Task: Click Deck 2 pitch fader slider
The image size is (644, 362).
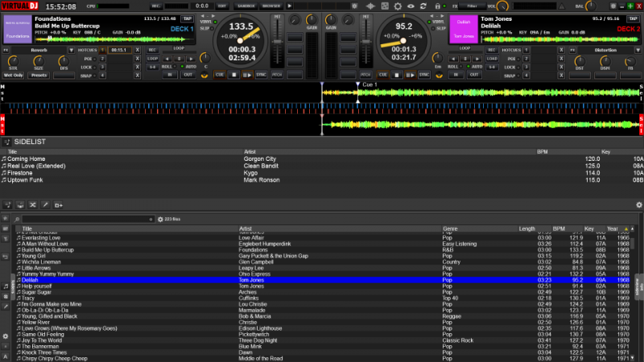Action: tap(365, 42)
